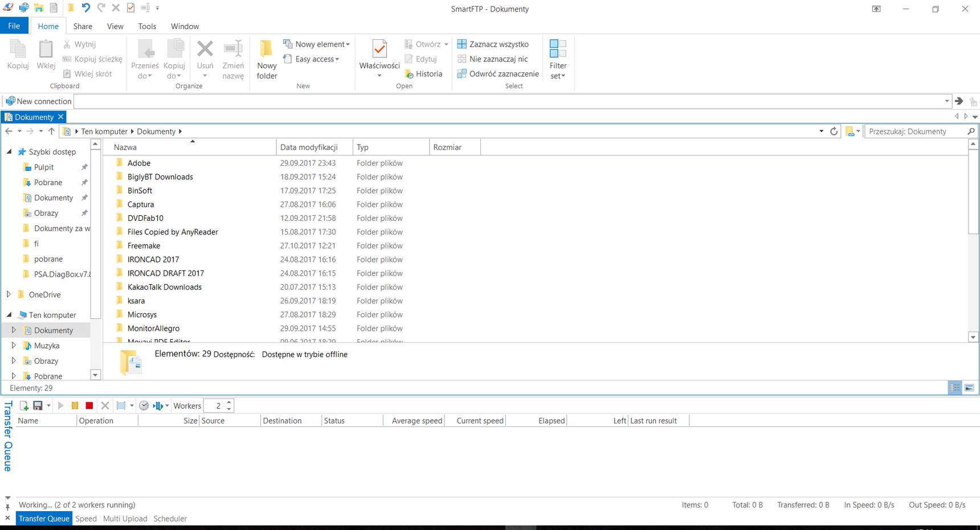Switch to the Share ribbon tab

83,26
